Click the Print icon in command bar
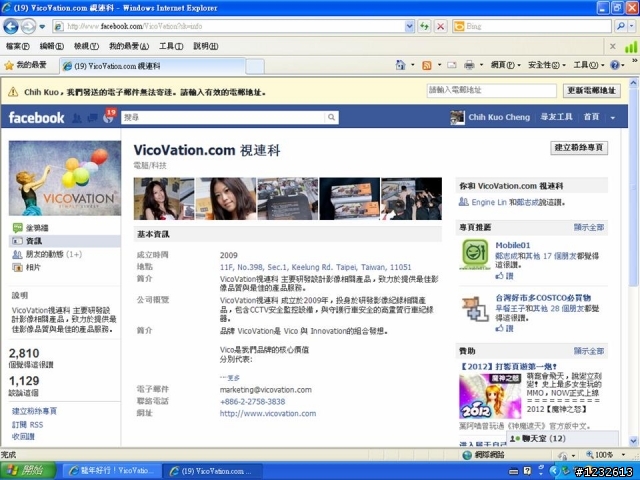The height and width of the screenshot is (480, 640). [469, 65]
